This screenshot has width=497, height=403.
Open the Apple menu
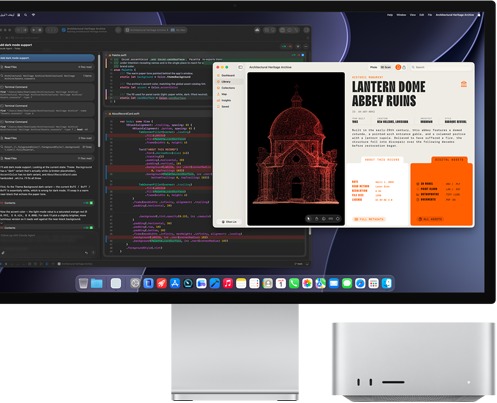click(479, 15)
